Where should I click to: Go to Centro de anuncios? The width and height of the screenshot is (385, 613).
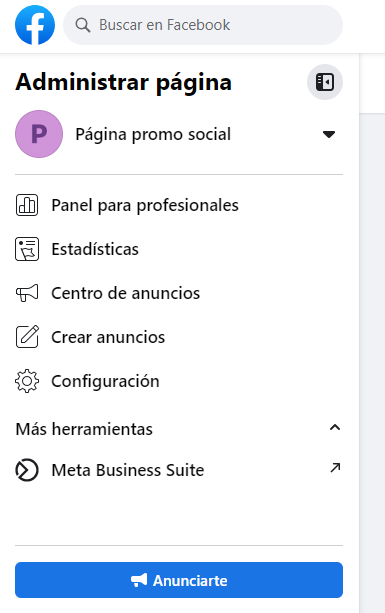pyautogui.click(x=179, y=293)
